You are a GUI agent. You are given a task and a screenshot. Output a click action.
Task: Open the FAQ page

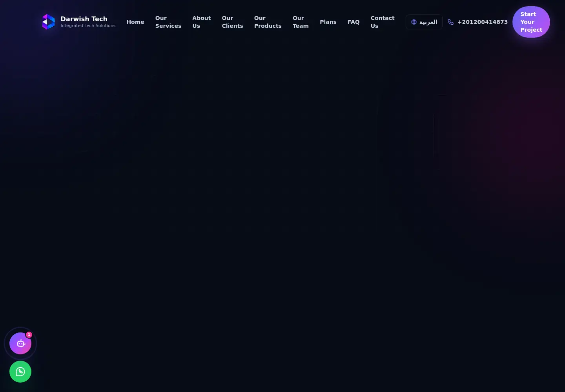click(x=354, y=22)
